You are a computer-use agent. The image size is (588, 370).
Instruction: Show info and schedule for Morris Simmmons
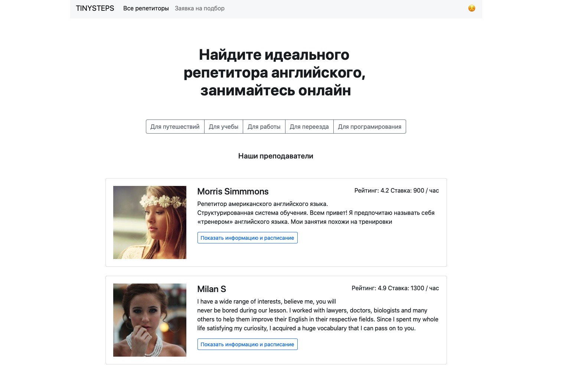coord(247,238)
